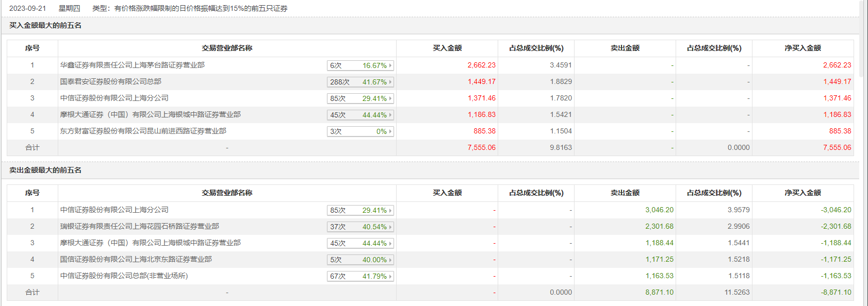Viewport: 868px width, 306px height.
Task: Click the 卖出金额最大的前五名 section heading
Action: [x=45, y=171]
